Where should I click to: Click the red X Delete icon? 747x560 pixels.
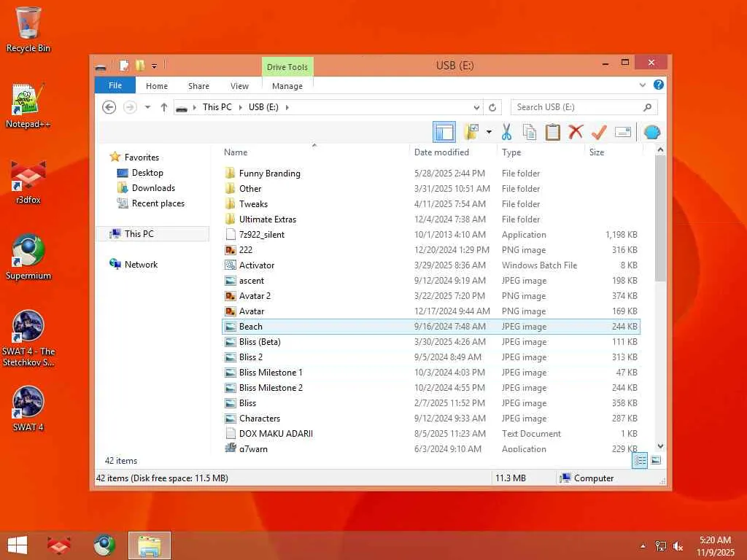point(576,131)
